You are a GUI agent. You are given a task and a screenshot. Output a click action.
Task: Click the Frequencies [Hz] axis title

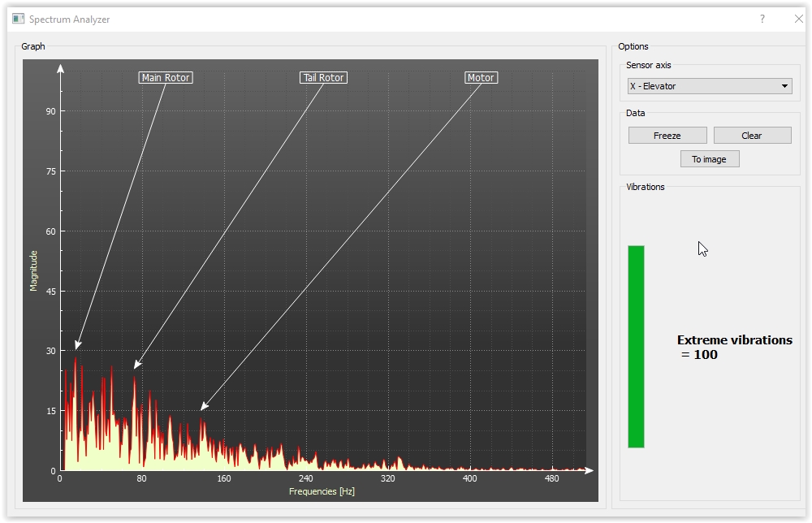[322, 491]
